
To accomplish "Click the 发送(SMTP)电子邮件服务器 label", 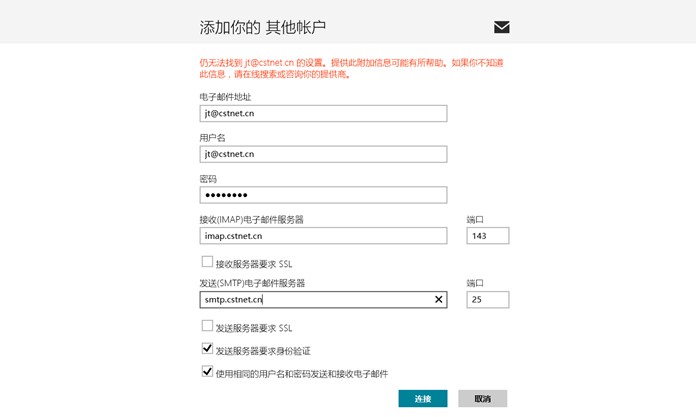I will point(252,283).
